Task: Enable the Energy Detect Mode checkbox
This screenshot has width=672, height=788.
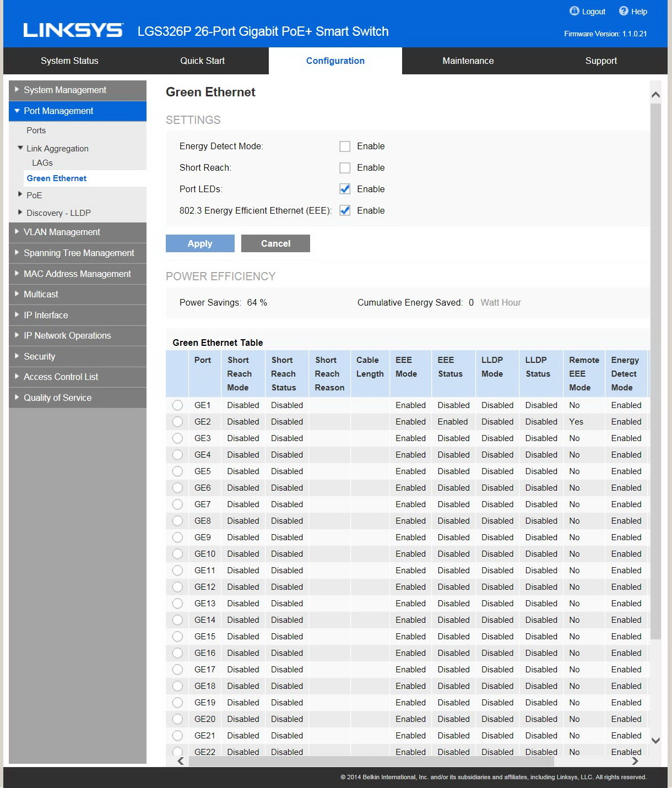Action: click(345, 146)
